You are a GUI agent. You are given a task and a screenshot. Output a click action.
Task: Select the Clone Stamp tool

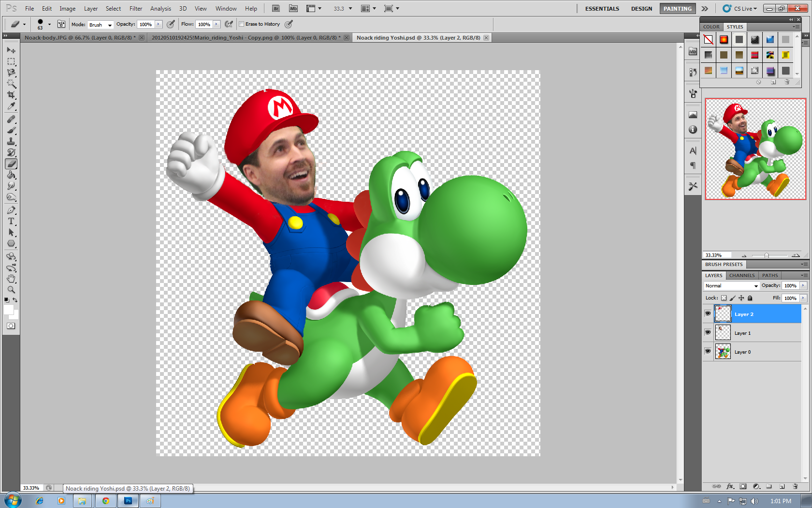pos(11,141)
